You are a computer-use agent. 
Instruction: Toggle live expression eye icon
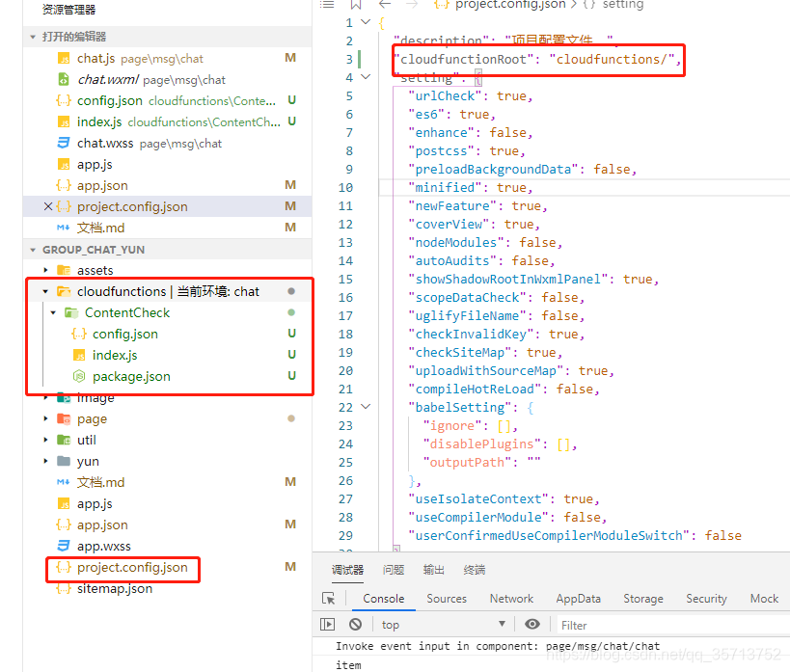532,625
